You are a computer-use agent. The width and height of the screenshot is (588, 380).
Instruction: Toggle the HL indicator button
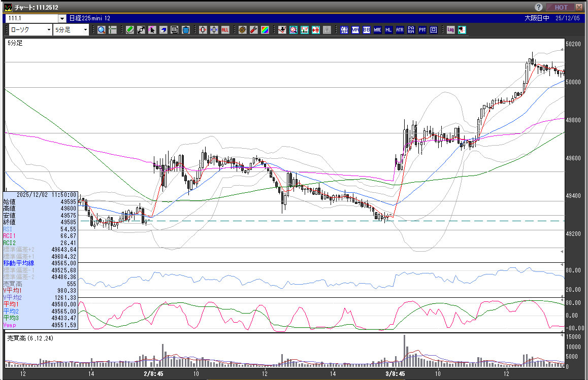[388, 30]
